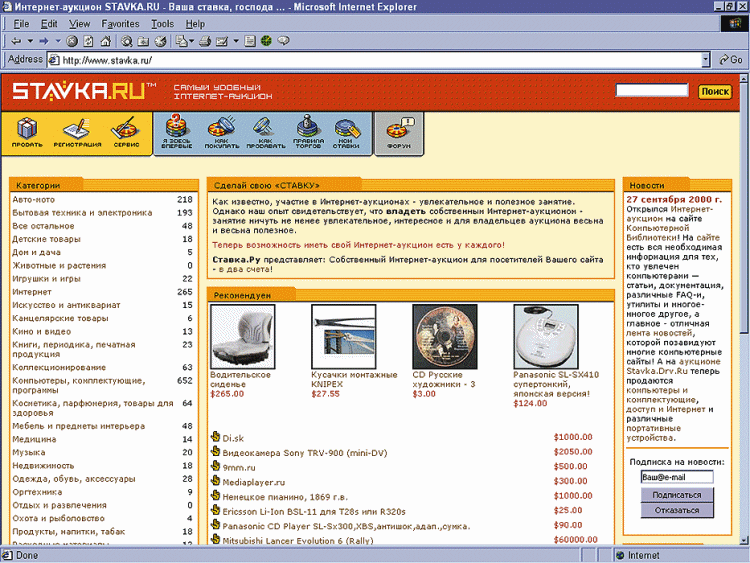This screenshot has height=563, width=750.
Task: Click the Я здесь впервые question-mark icon
Action: pos(176,126)
